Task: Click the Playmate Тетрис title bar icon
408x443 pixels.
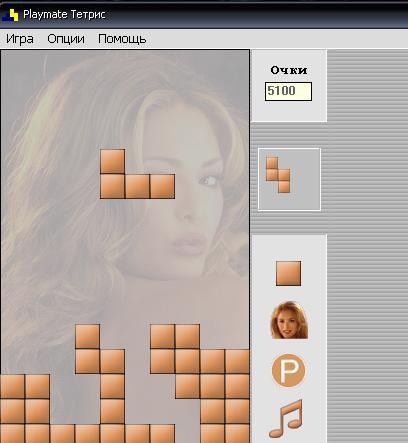Action: [10, 15]
